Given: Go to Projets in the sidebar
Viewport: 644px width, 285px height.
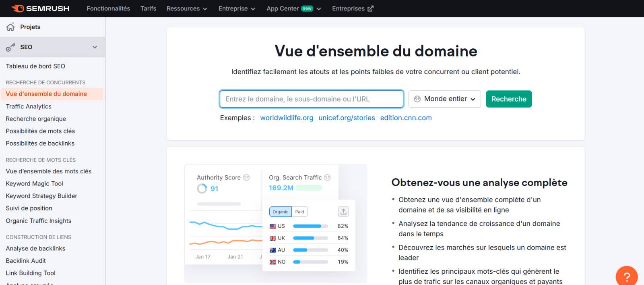Looking at the screenshot, I should tap(30, 27).
